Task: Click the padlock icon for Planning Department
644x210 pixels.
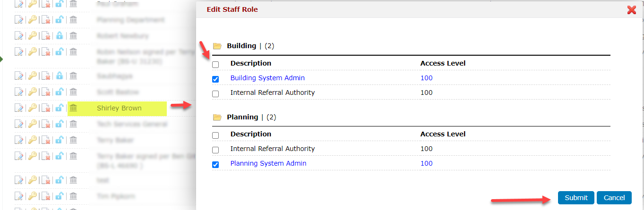Action: (60, 20)
